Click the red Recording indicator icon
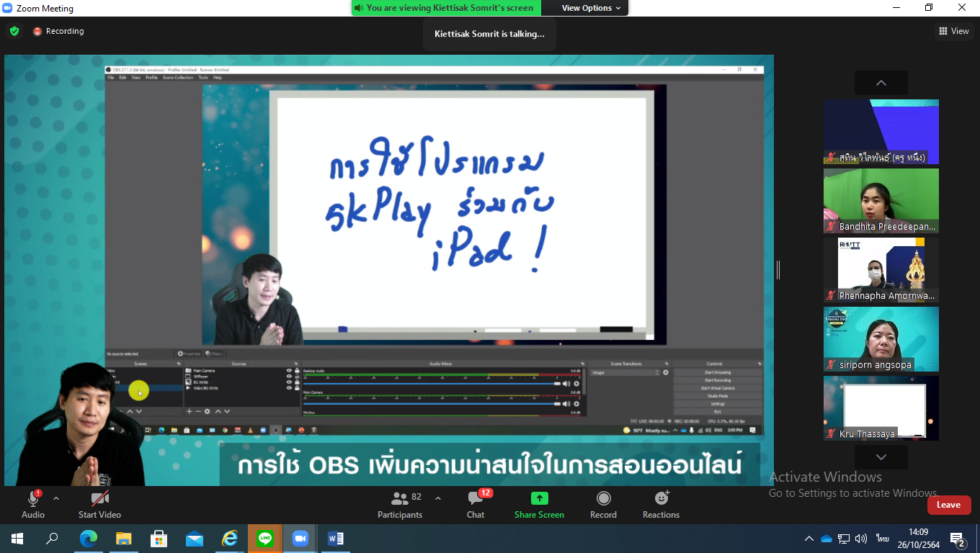This screenshot has width=980, height=553. point(37,32)
